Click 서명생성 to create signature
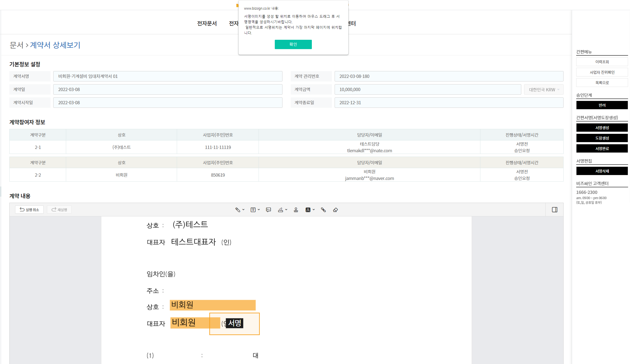Screen dimensions: 630x364 pos(602,128)
